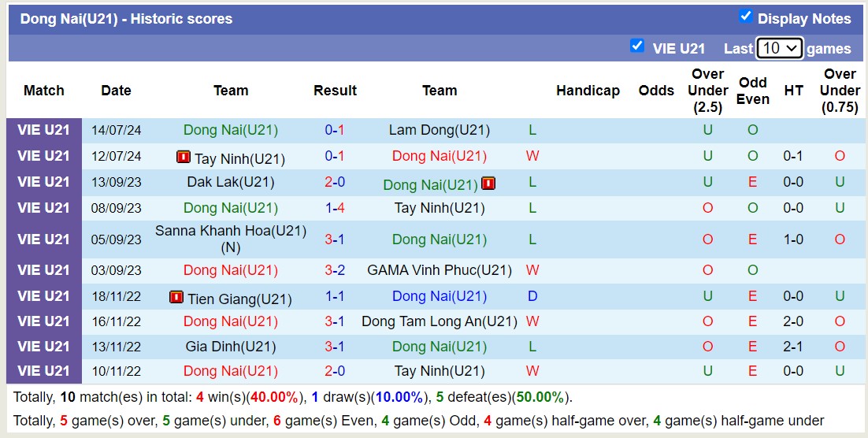Click VIE U21 league cell for 14/07/24
Viewport: 868px width, 438px height.
tap(44, 130)
